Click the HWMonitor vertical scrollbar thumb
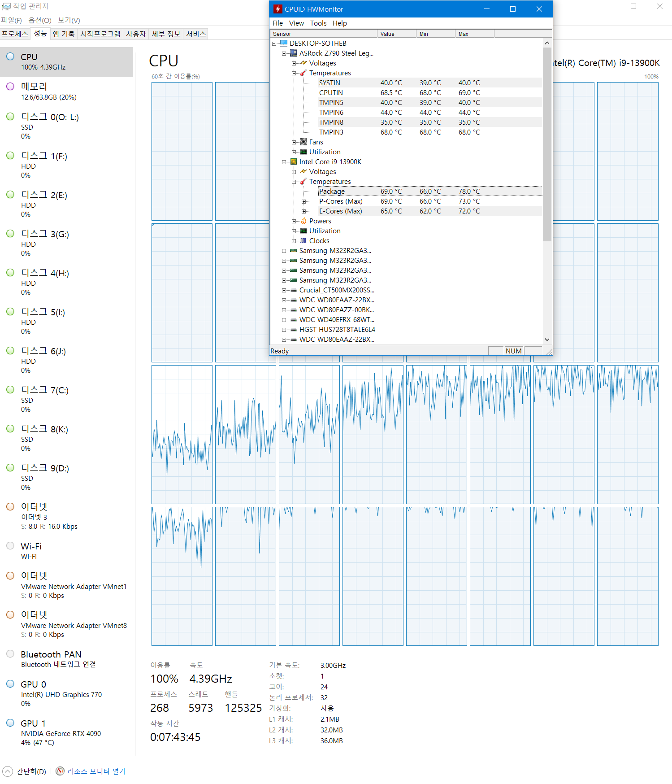Screen dimensions: 672x784 point(547,144)
